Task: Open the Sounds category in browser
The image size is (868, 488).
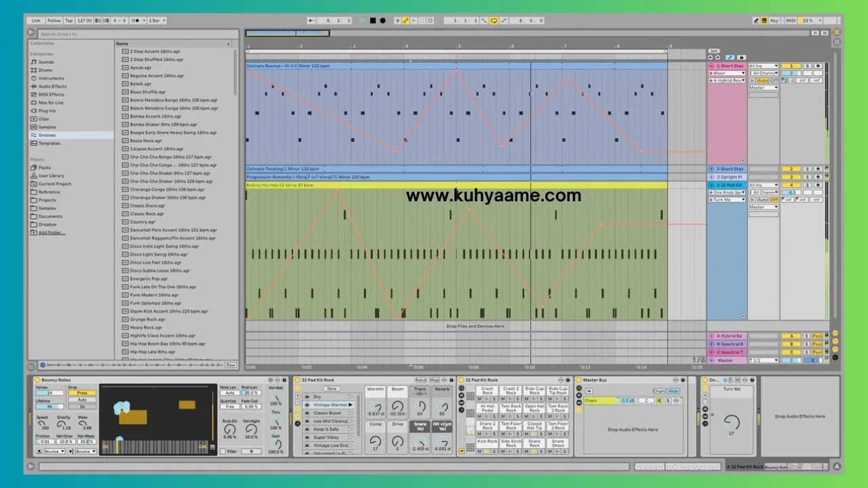Action: pos(46,62)
